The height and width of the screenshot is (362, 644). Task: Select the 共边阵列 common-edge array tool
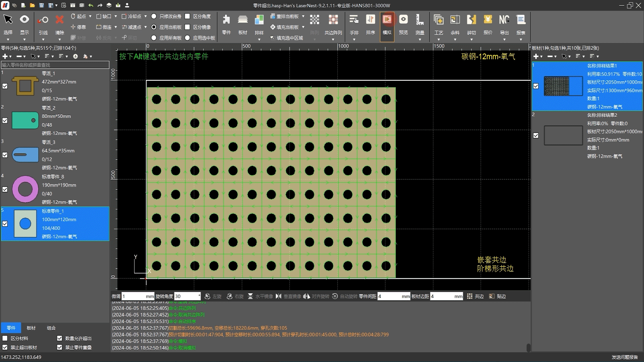coord(333,20)
